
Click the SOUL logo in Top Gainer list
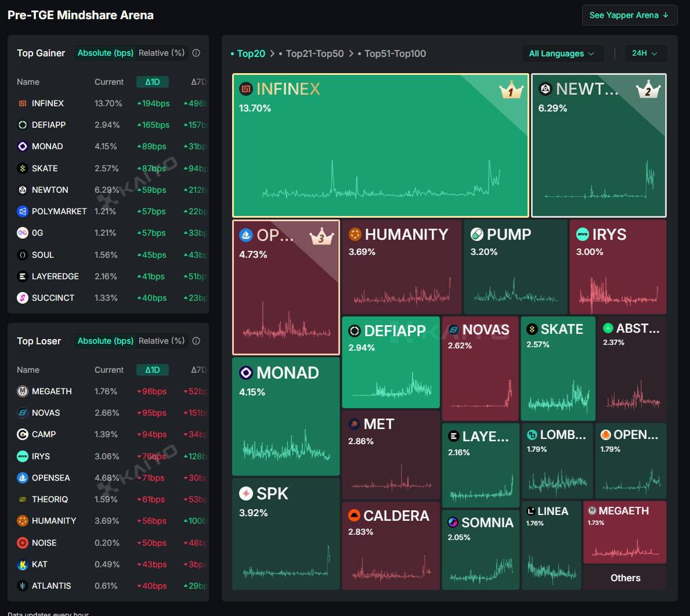point(23,255)
